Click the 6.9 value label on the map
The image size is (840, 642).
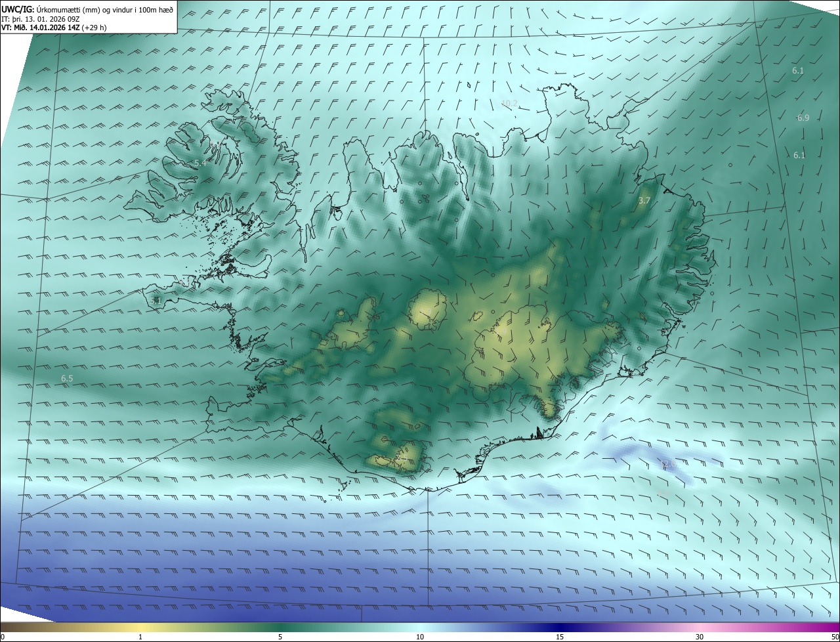pos(803,118)
